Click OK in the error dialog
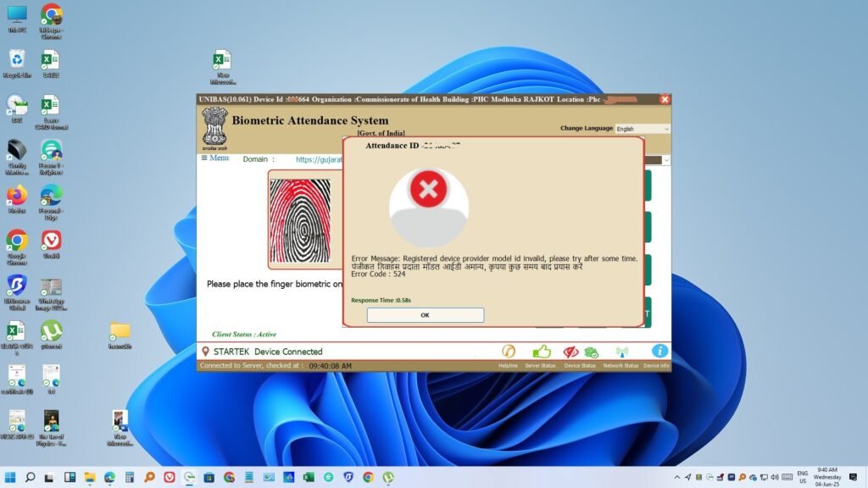This screenshot has height=488, width=868. (426, 315)
